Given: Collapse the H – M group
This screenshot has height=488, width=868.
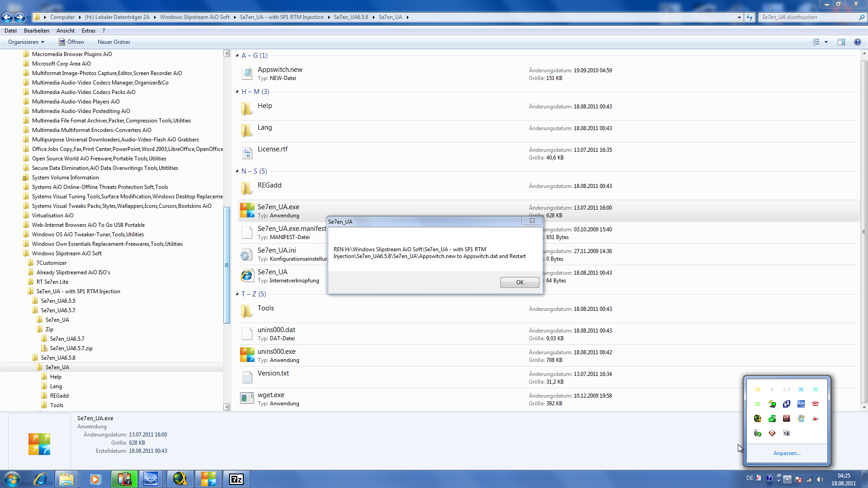Looking at the screenshot, I should 237,91.
